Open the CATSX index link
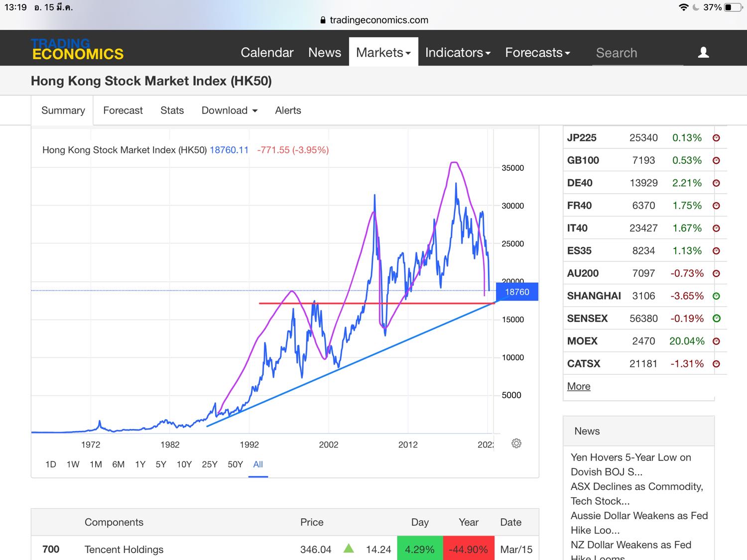This screenshot has height=560, width=747. (584, 364)
